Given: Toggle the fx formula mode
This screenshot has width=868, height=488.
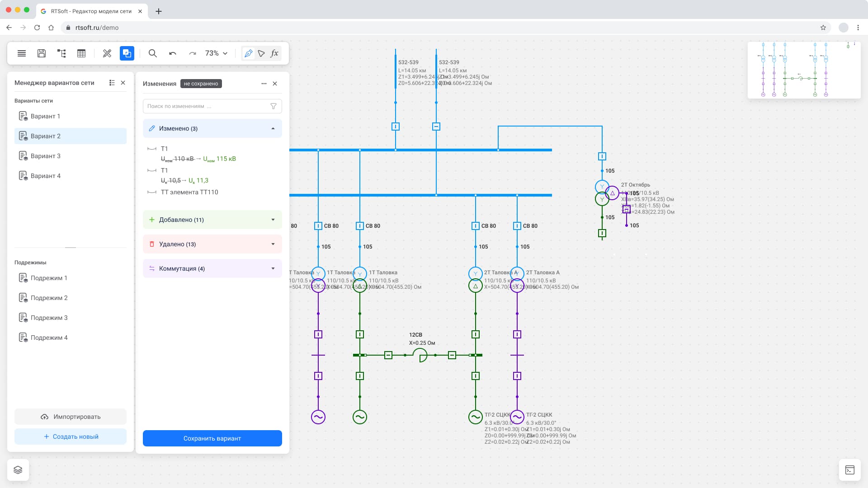Looking at the screenshot, I should pyautogui.click(x=274, y=53).
